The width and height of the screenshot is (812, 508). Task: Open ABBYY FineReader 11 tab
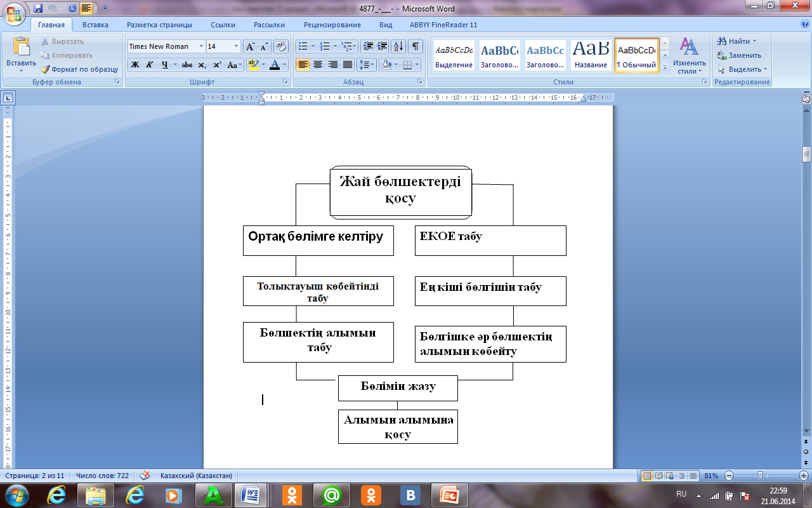[x=443, y=25]
